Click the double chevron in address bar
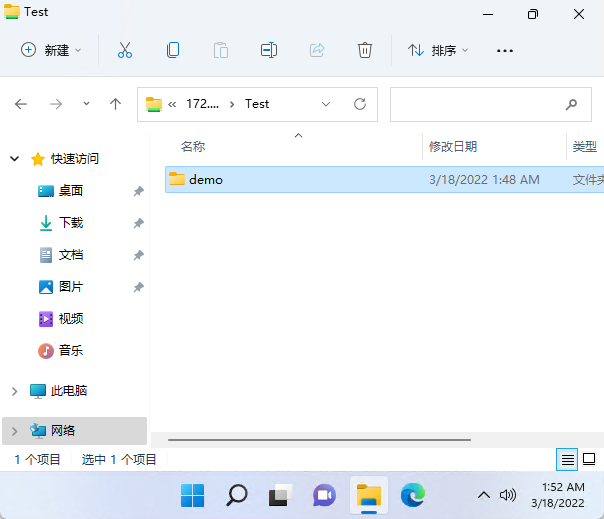 point(172,104)
